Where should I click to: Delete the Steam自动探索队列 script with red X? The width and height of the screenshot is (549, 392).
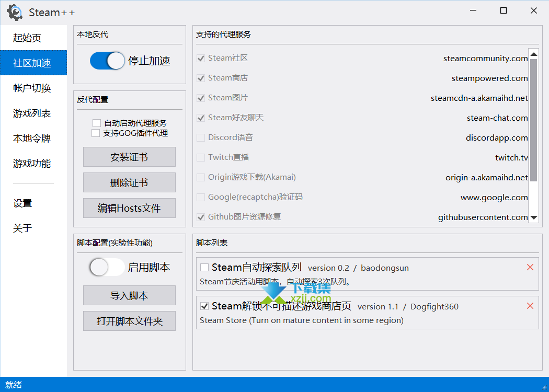530,268
